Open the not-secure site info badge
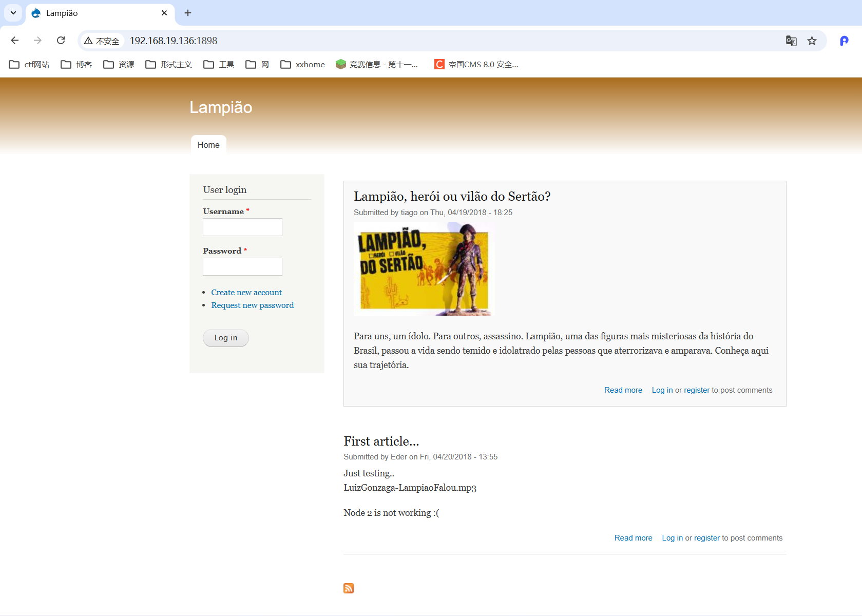Image resolution: width=862 pixels, height=616 pixels. coord(102,41)
